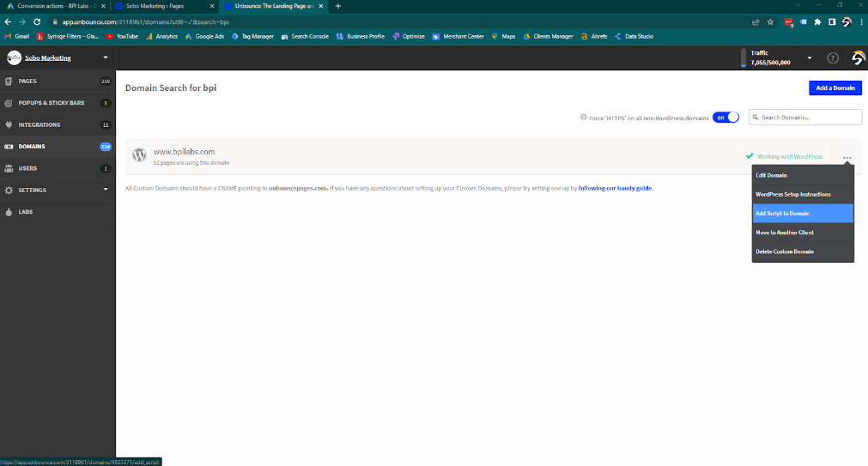Bookmark this page with star icon
This screenshot has width=868, height=466.
click(771, 22)
